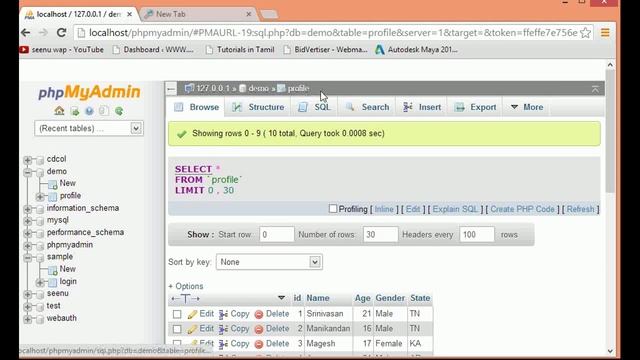Click the browser forward arrow
Image resolution: width=640 pixels, height=360 pixels.
click(43, 33)
